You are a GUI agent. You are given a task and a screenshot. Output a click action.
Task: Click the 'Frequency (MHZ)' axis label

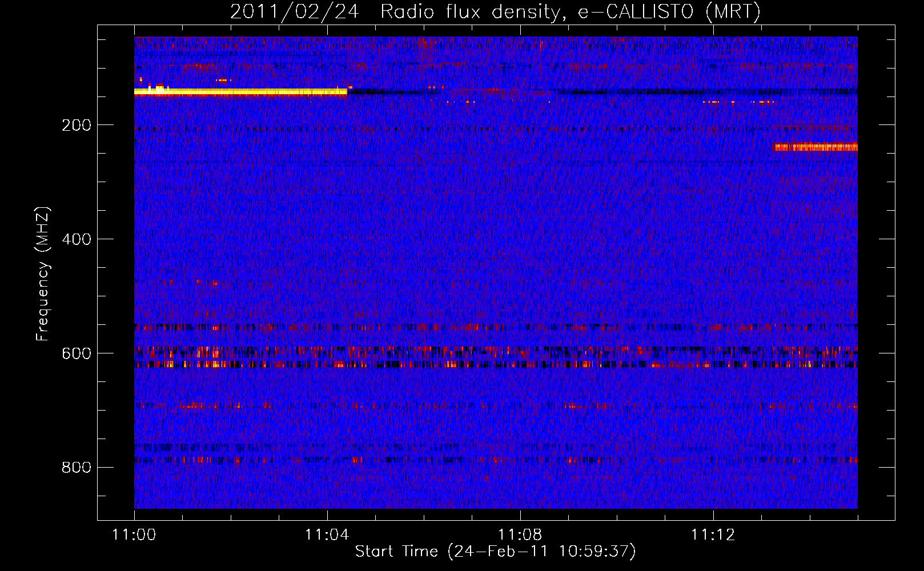pos(42,274)
